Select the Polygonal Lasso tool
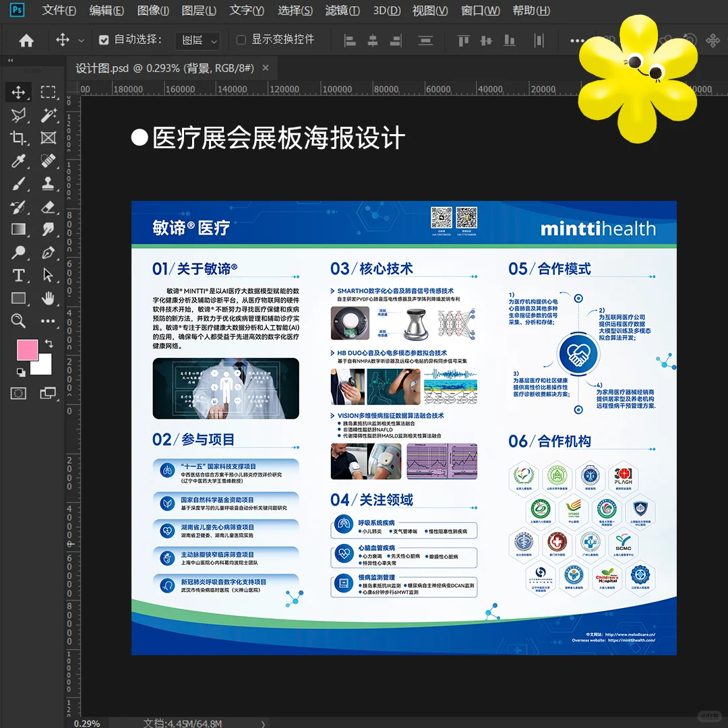 point(18,115)
